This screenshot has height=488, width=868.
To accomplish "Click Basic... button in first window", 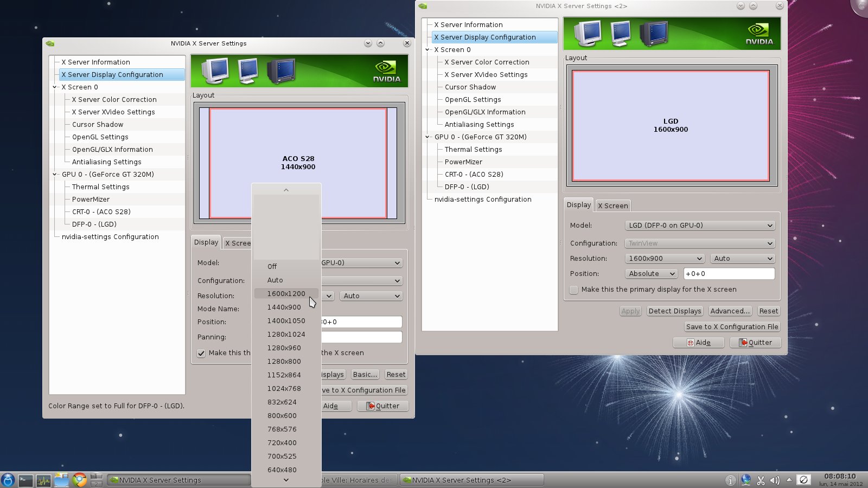I will coord(365,375).
